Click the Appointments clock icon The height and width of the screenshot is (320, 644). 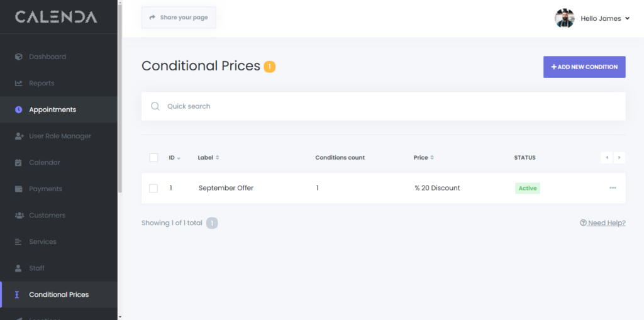pos(18,109)
